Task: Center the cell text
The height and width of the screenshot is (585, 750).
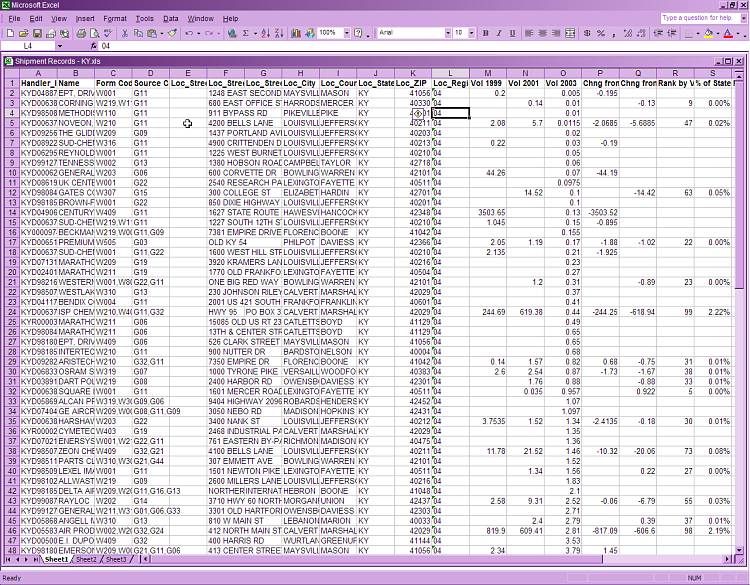Action: tap(542, 33)
